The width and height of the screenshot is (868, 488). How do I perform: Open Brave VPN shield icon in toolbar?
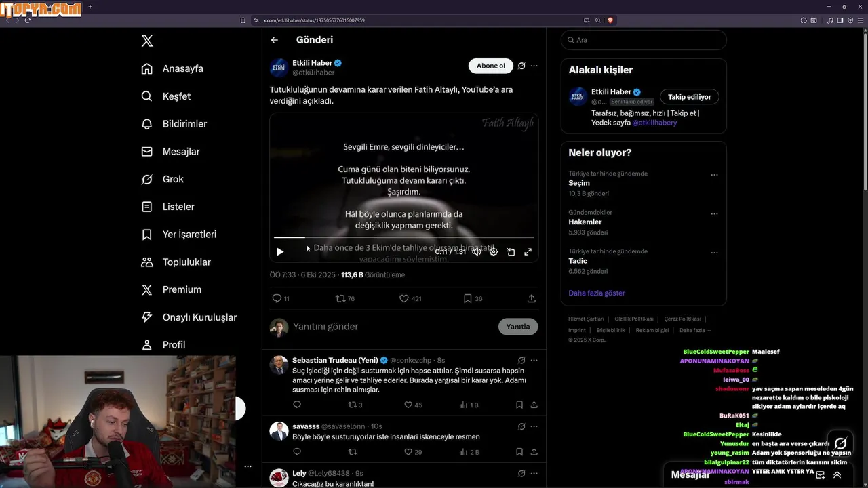[850, 20]
